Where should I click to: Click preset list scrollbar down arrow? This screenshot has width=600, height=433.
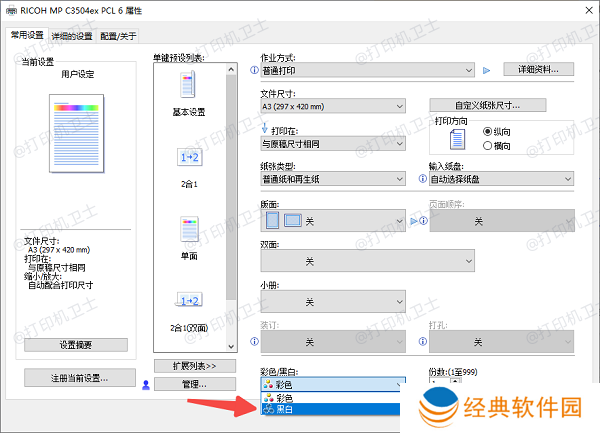(x=231, y=346)
